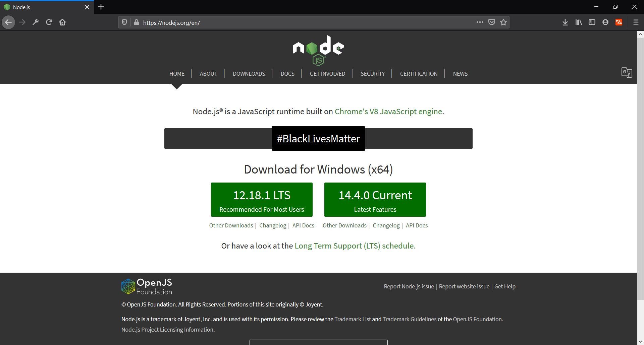Screen dimensions: 644x345
Task: Open the downloads panel icon
Action: point(565,22)
